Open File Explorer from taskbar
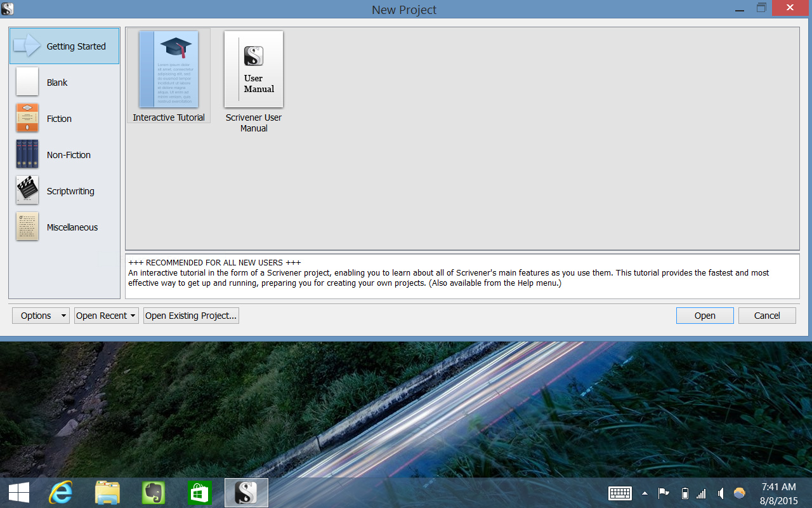The height and width of the screenshot is (508, 812). tap(107, 493)
